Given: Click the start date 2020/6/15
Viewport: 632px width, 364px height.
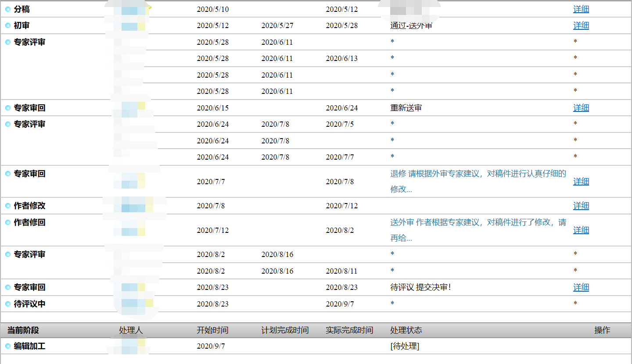Looking at the screenshot, I should pyautogui.click(x=213, y=108).
